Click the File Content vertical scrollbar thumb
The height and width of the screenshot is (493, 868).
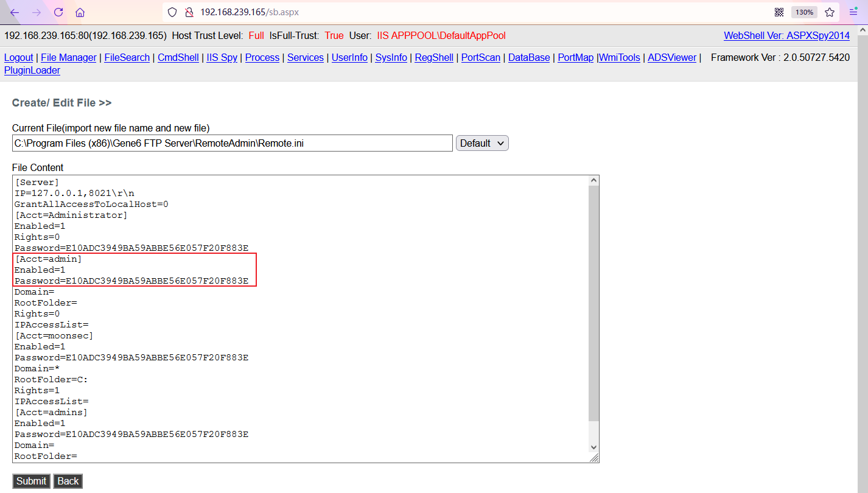tap(594, 303)
